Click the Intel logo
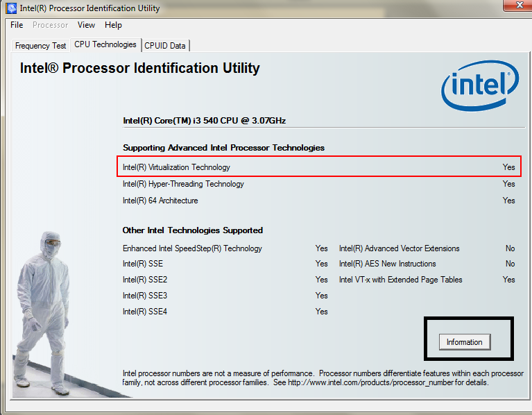Image resolution: width=532 pixels, height=415 pixels. coord(480,85)
